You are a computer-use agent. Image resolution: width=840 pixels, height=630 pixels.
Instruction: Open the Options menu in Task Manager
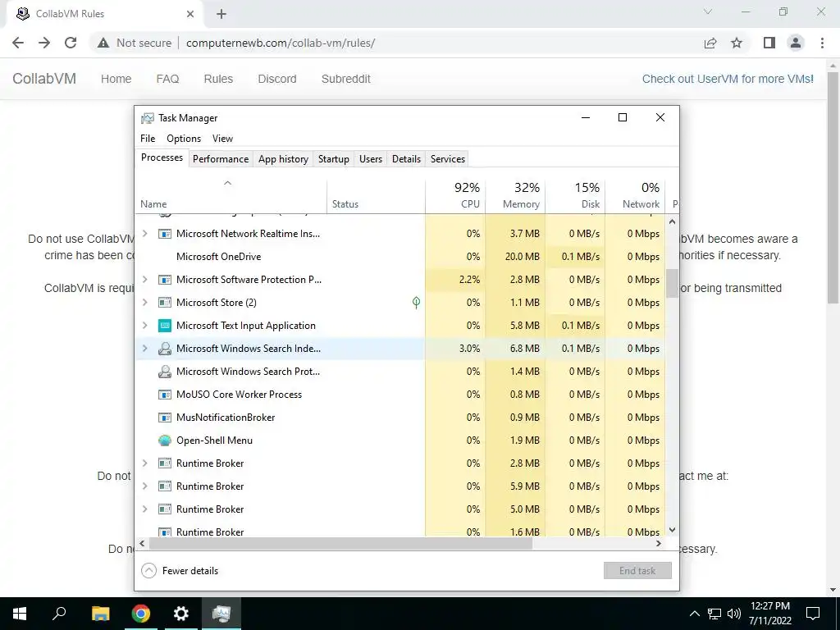point(184,139)
